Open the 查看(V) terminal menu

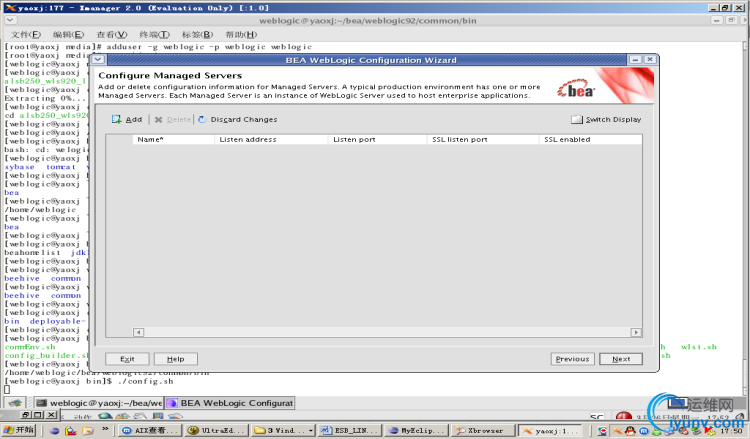coord(111,34)
